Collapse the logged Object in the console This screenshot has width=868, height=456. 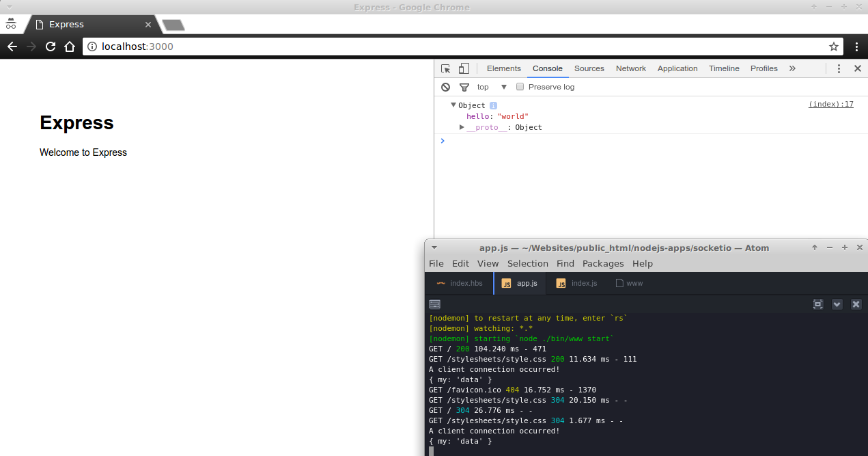point(453,105)
